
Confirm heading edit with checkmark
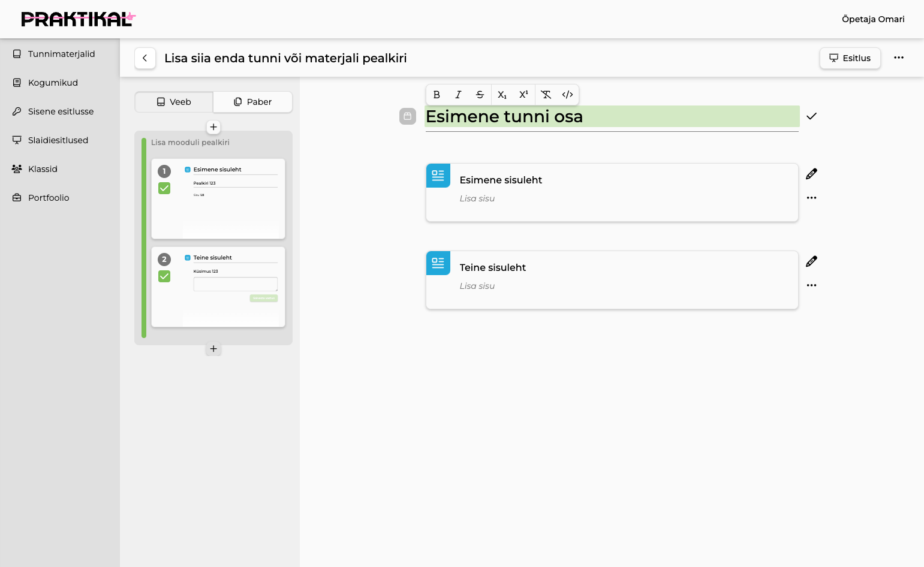811,116
